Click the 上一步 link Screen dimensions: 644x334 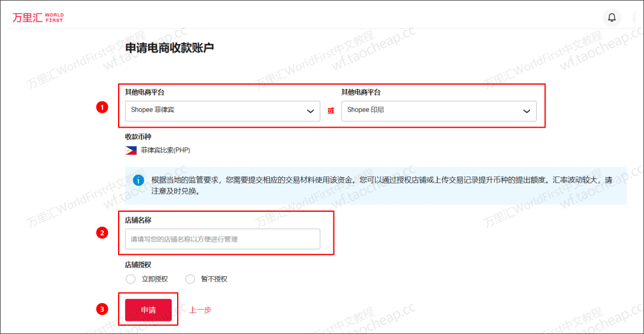click(200, 310)
